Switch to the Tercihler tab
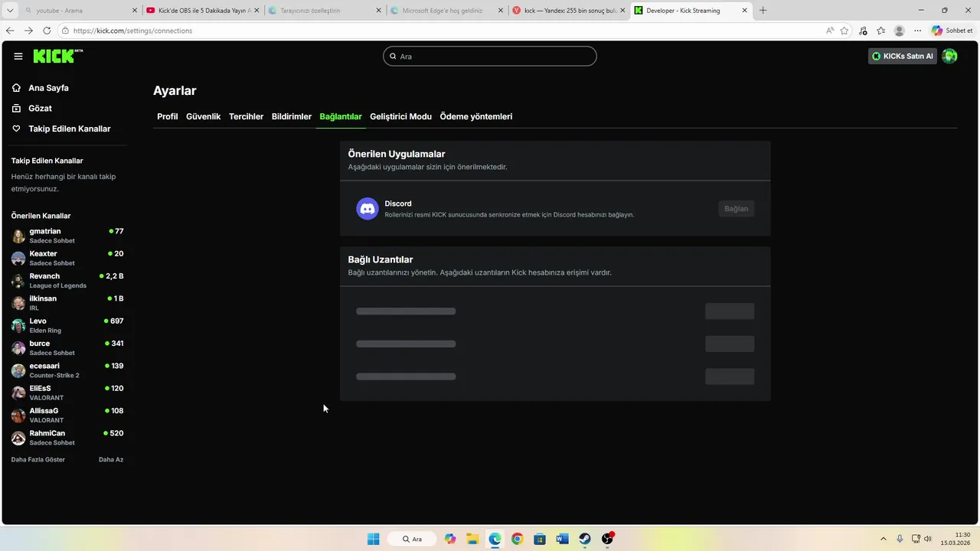The image size is (980, 551). tap(246, 116)
